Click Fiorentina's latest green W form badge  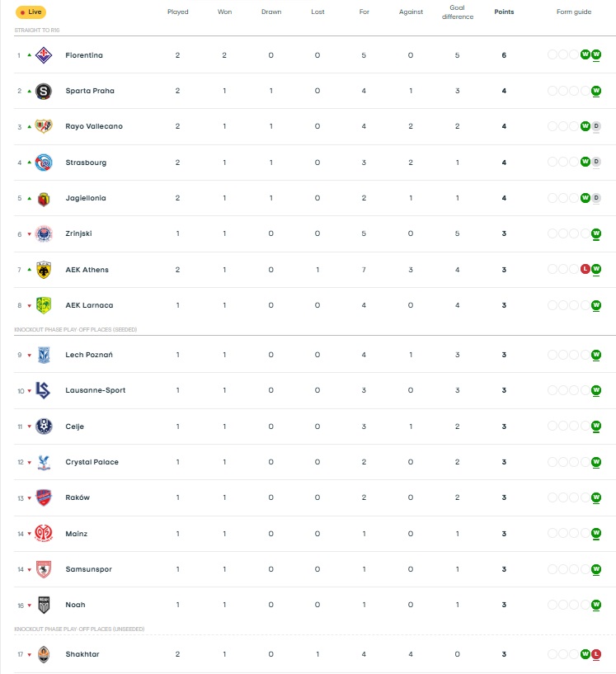[596, 55]
